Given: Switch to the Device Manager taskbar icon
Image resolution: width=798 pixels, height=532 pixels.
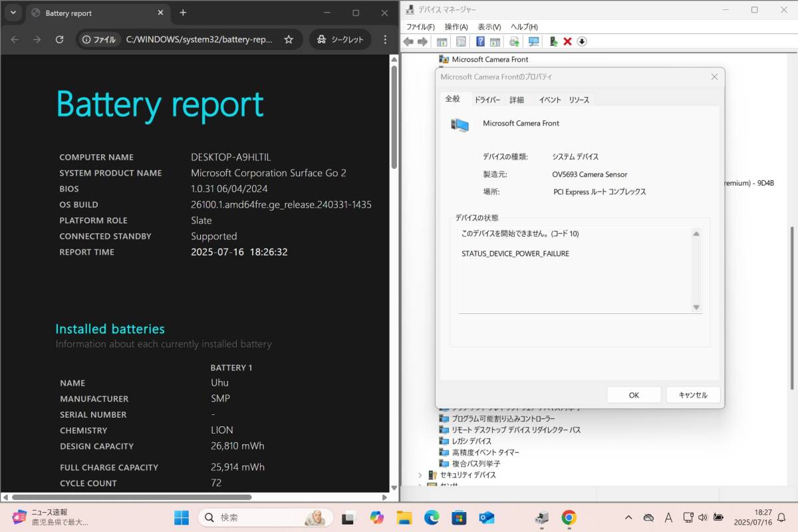Looking at the screenshot, I should [542, 517].
